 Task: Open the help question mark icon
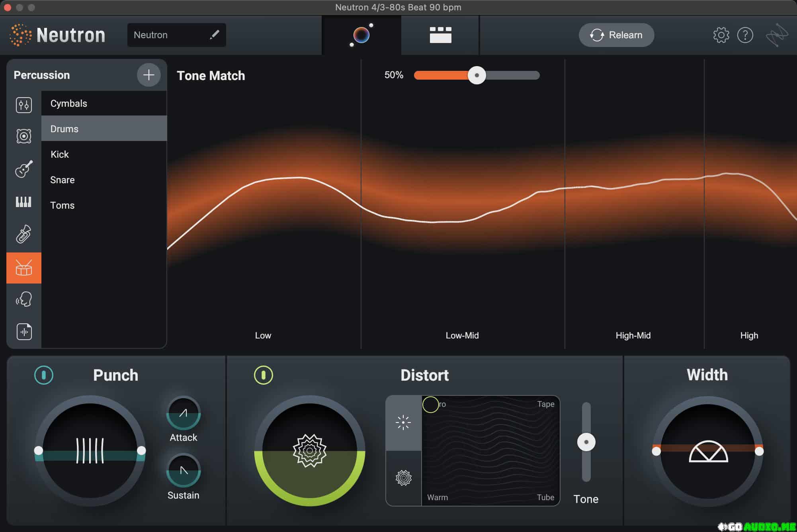point(745,35)
